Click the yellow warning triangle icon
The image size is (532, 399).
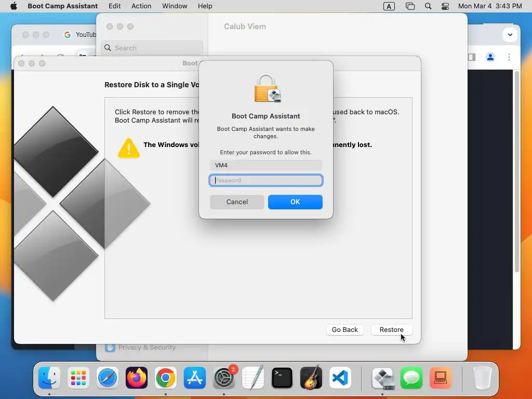[x=129, y=148]
